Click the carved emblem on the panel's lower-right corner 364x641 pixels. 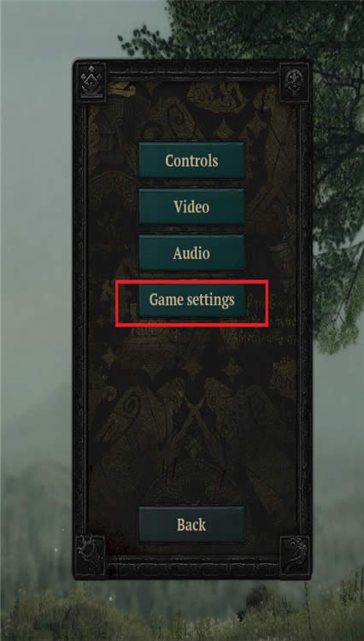click(x=295, y=555)
